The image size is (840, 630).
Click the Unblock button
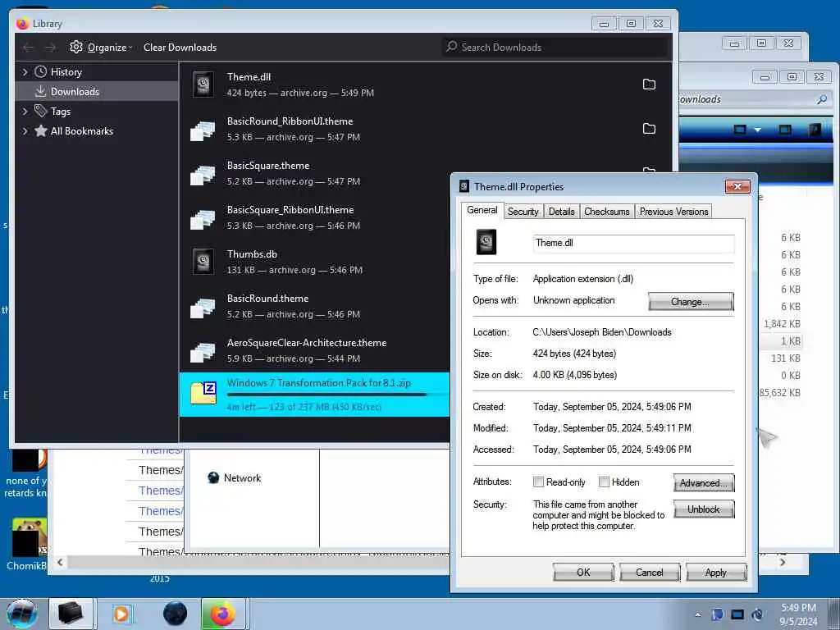point(704,509)
